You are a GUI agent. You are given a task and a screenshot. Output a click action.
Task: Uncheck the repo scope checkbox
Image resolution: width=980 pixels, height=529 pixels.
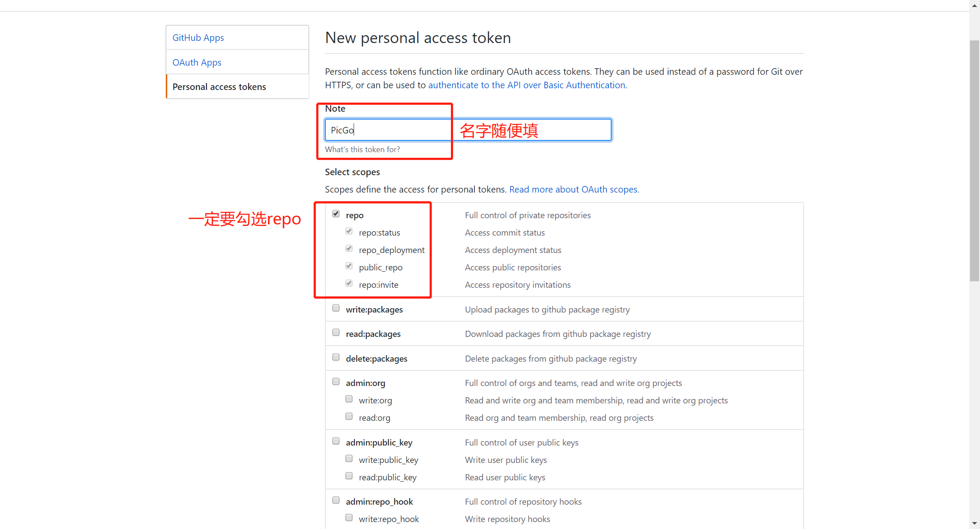[336, 213]
